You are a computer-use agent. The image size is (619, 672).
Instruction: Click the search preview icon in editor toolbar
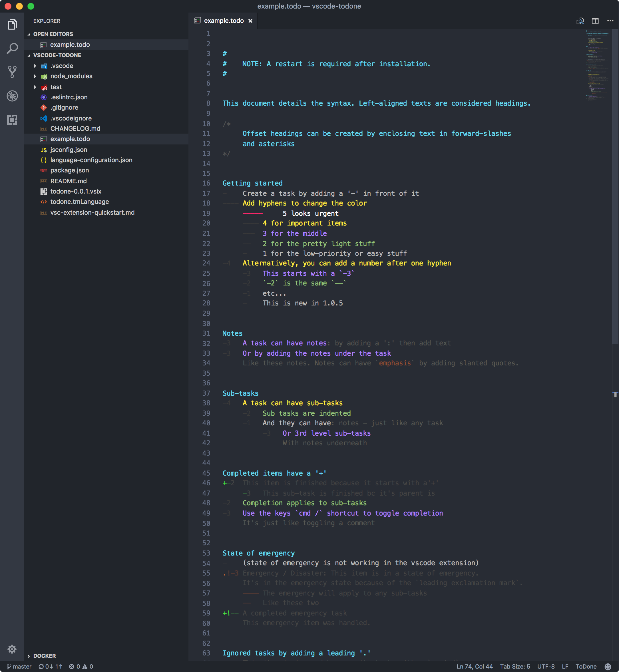580,21
